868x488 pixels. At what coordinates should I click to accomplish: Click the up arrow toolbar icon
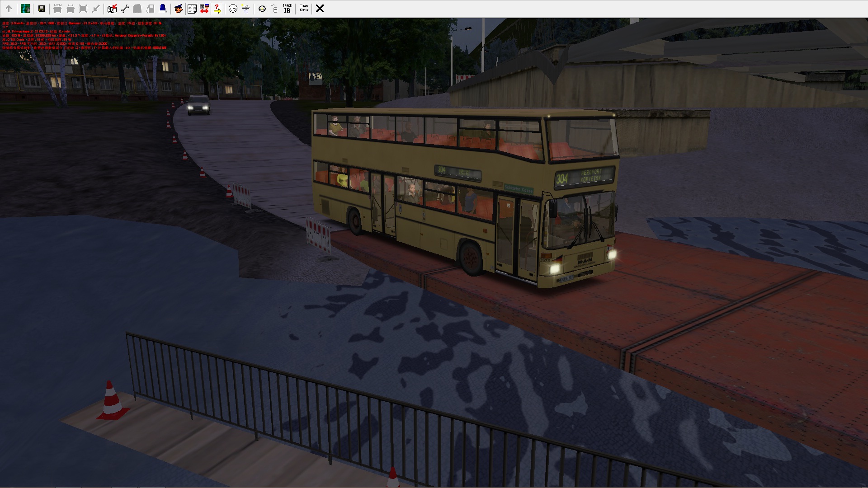tap(9, 9)
